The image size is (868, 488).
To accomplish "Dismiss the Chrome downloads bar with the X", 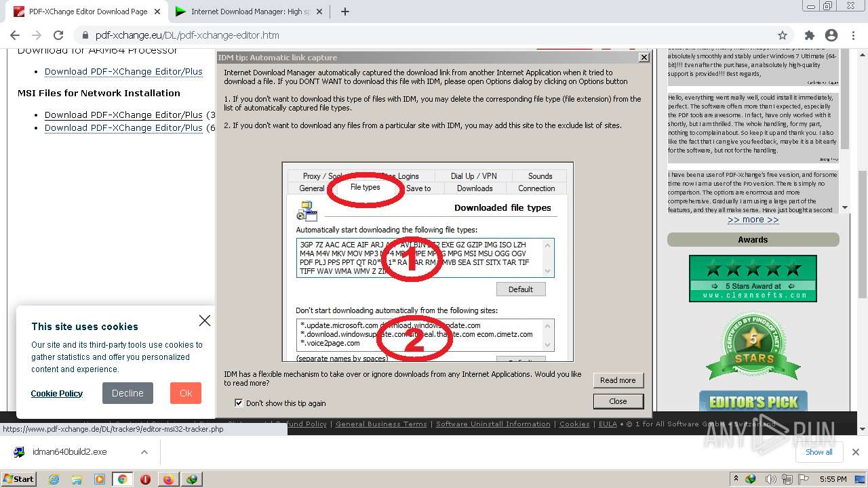I will point(856,452).
